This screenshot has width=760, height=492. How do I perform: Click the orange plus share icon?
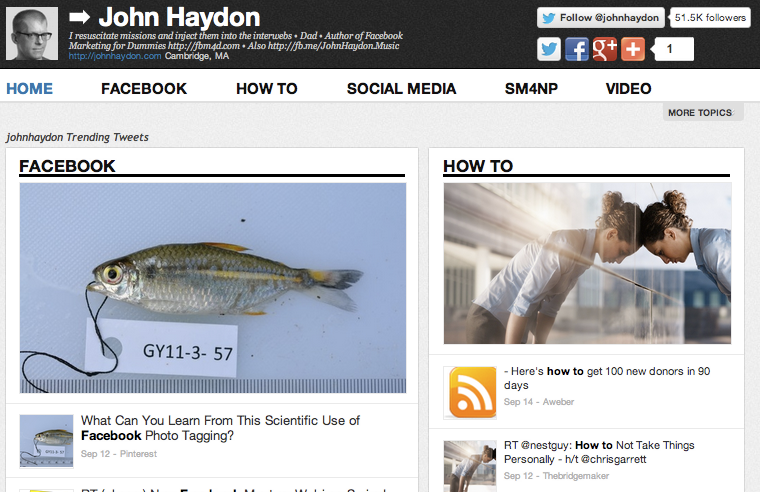(x=633, y=49)
